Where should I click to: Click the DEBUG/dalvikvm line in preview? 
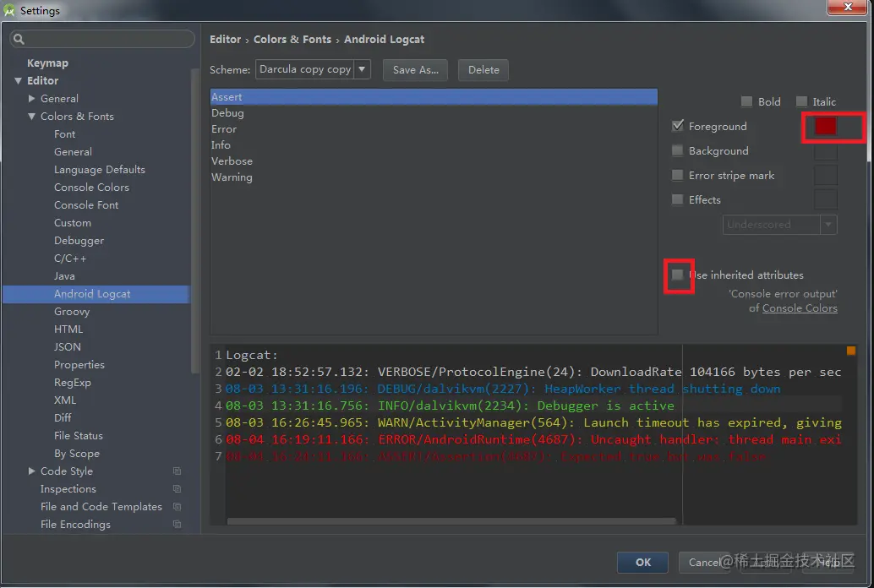coord(503,389)
